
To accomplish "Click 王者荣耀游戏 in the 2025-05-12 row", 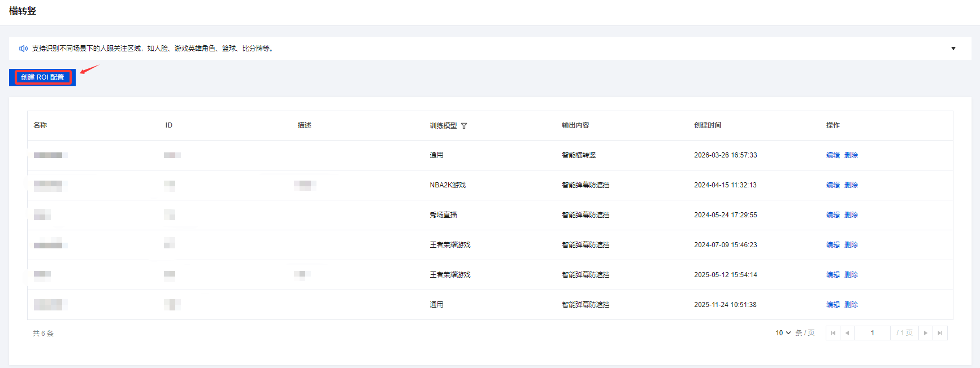I will 450,275.
